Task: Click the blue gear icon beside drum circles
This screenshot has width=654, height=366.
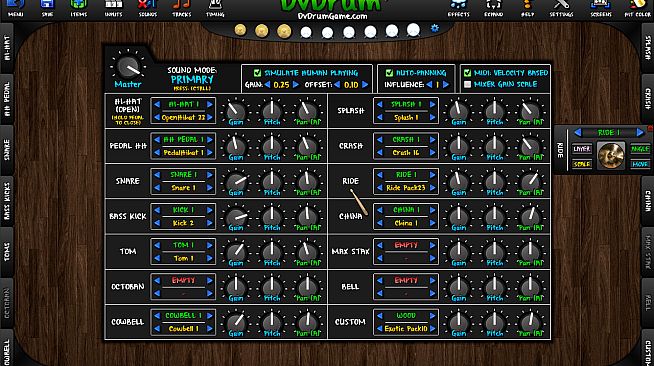Action: [x=435, y=28]
